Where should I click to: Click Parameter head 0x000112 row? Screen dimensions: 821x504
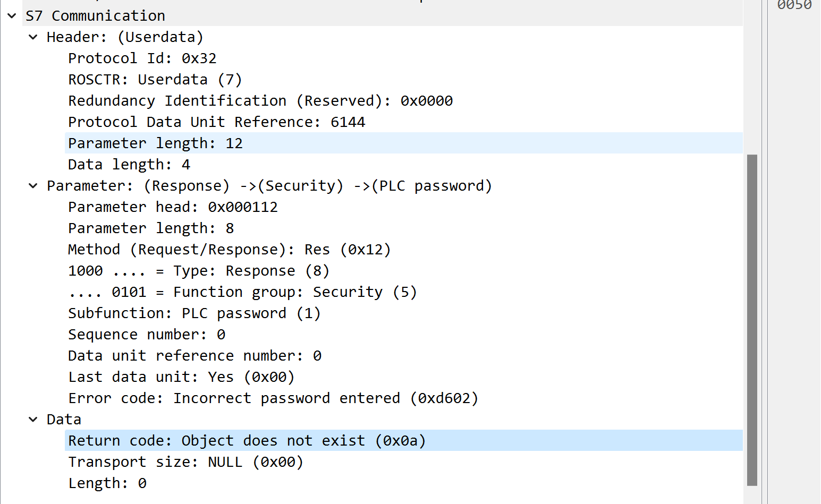coord(173,207)
